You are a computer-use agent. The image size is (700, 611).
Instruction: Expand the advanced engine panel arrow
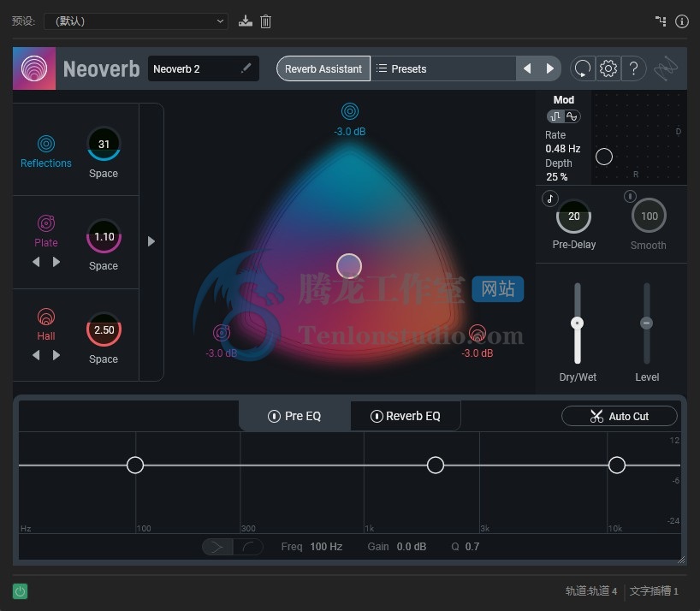pyautogui.click(x=151, y=241)
